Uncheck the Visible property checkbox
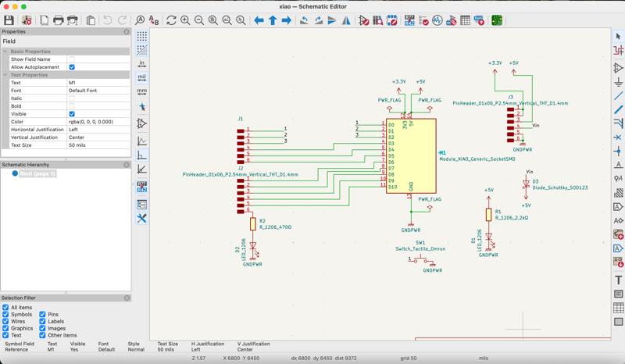Screen dimensions: 625x364 coord(72,113)
